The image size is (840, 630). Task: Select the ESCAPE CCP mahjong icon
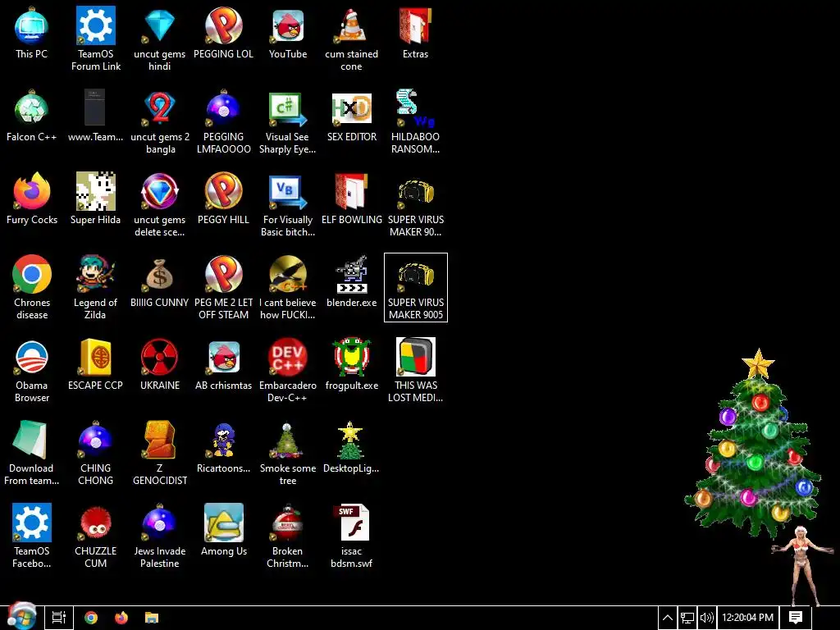[x=95, y=364]
